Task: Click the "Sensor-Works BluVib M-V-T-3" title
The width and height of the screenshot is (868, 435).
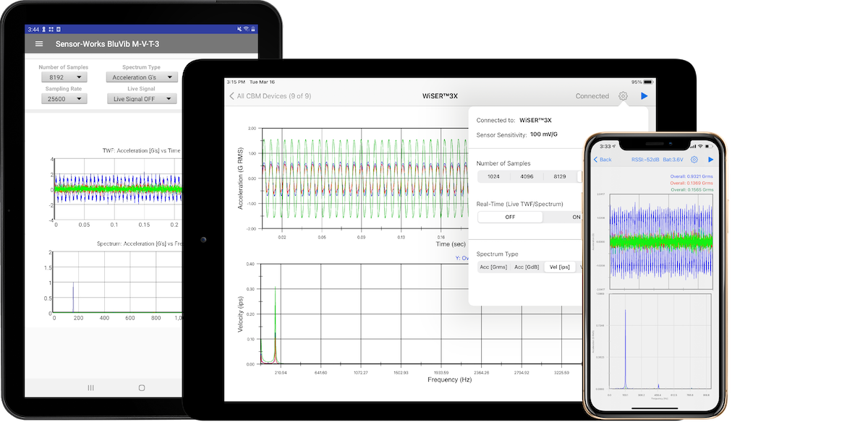Action: pyautogui.click(x=107, y=44)
